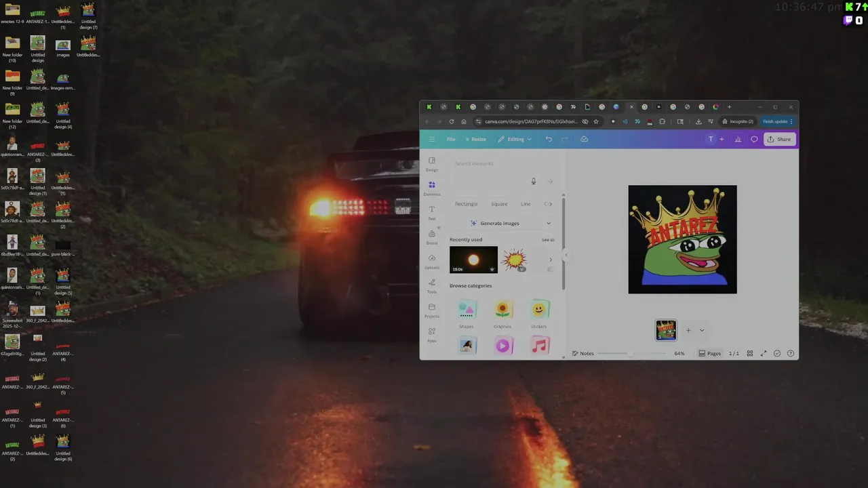Expand add page options chevron

pos(702,330)
